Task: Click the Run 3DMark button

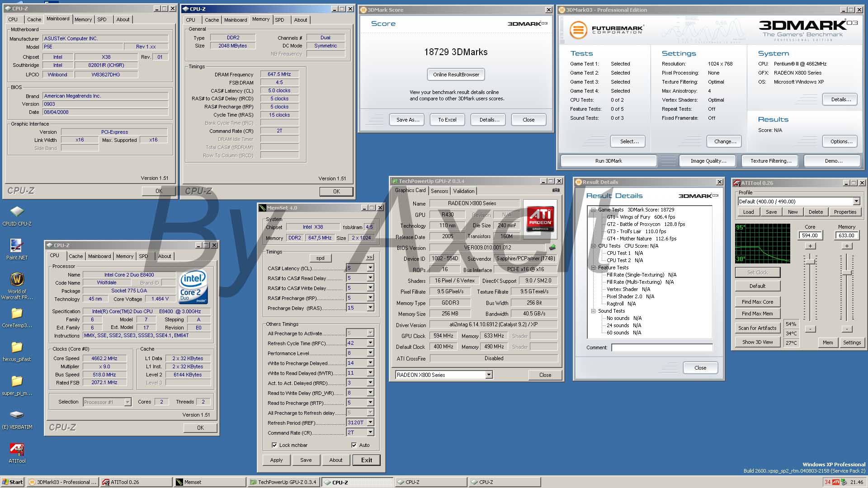Action: click(x=609, y=161)
